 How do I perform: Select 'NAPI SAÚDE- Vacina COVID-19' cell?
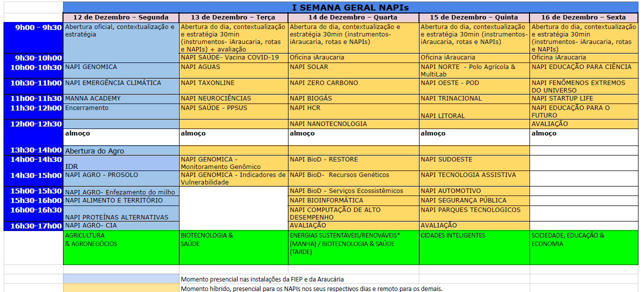pyautogui.click(x=233, y=58)
